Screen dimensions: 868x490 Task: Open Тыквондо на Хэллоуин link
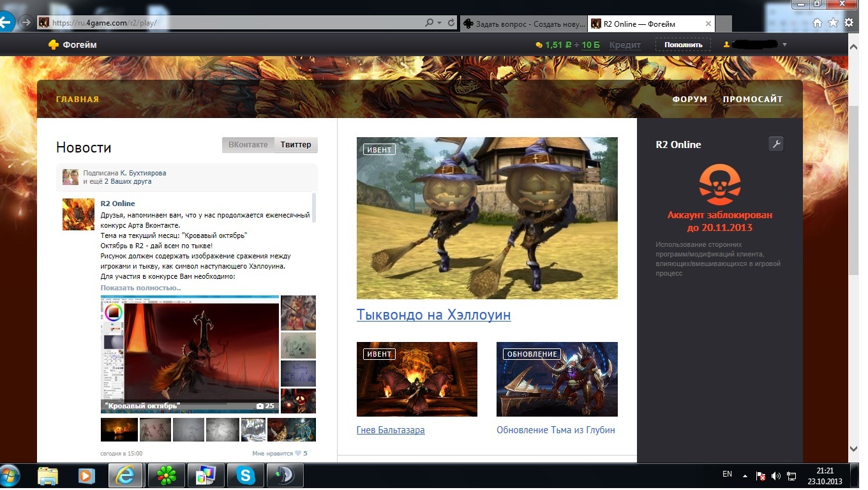pos(433,315)
